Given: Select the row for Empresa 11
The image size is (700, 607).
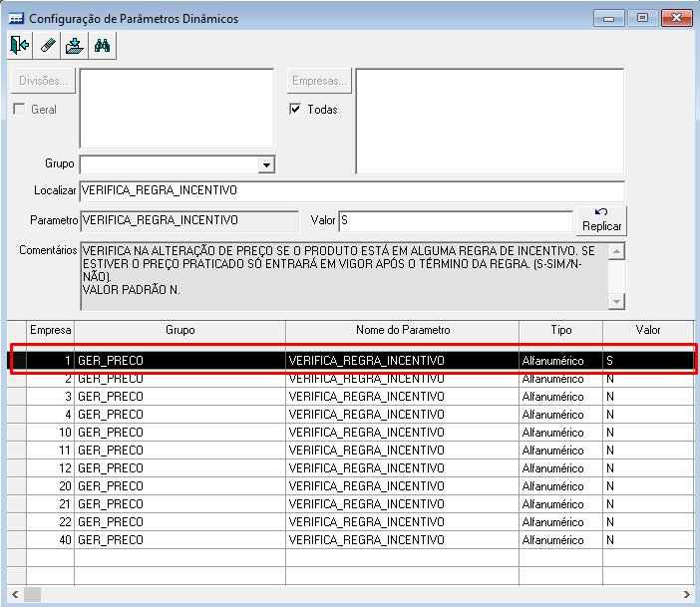Looking at the screenshot, I should coord(350,450).
